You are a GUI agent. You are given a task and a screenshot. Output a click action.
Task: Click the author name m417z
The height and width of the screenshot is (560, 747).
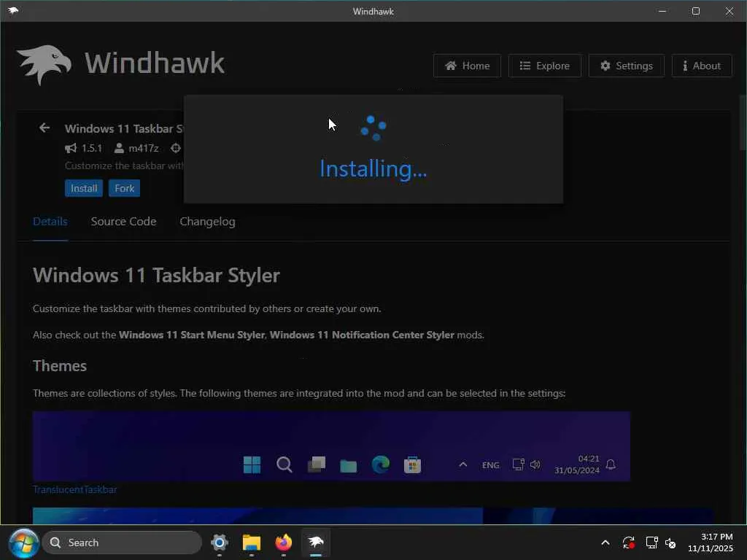pos(144,148)
